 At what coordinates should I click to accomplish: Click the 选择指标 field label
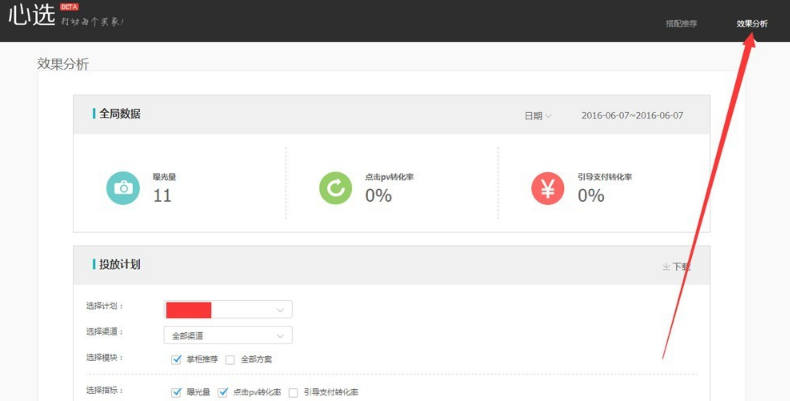pos(104,390)
